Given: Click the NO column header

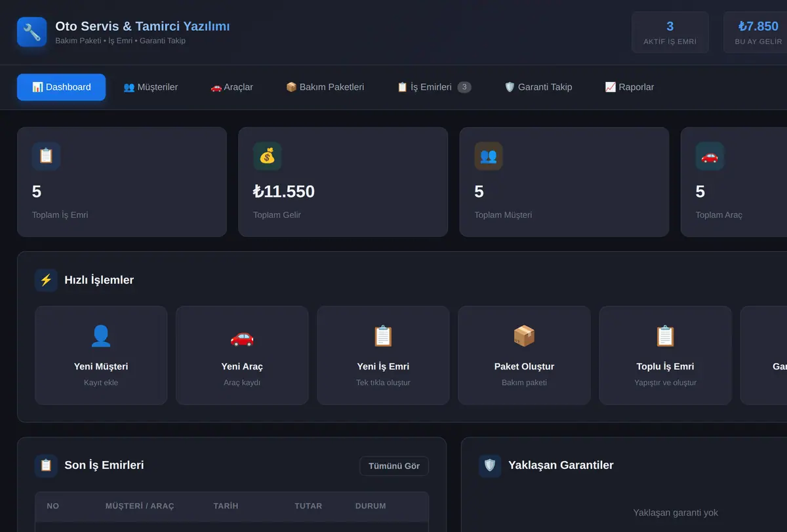Looking at the screenshot, I should (x=53, y=506).
